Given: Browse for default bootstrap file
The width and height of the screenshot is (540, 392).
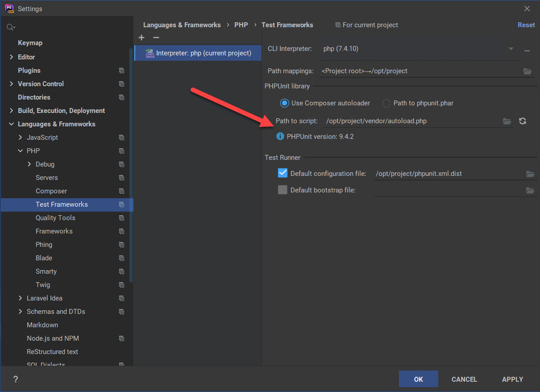Looking at the screenshot, I should point(530,190).
